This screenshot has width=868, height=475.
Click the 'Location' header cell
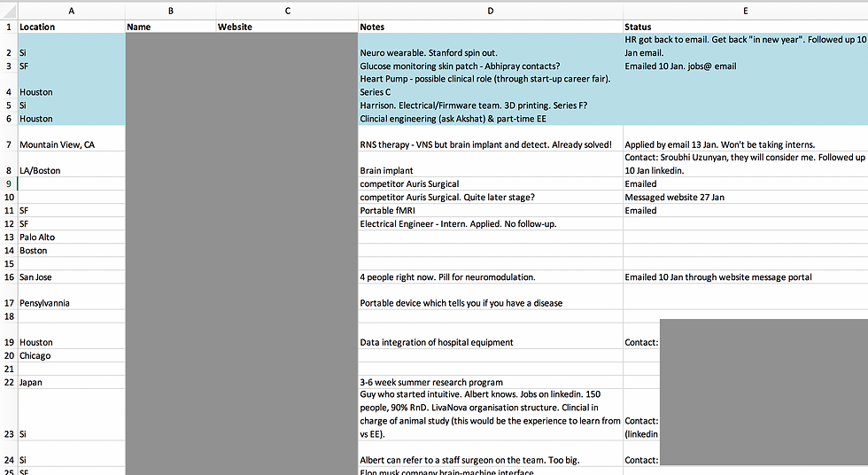[x=72, y=27]
